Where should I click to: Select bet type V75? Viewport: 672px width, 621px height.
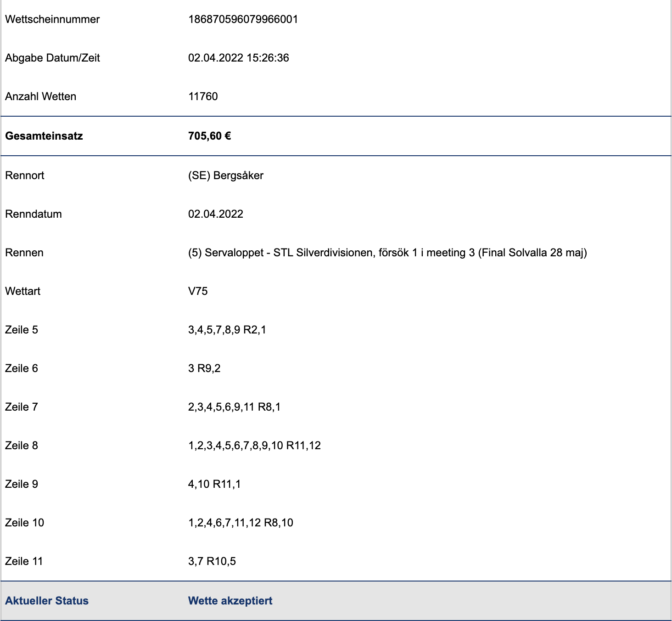[198, 291]
